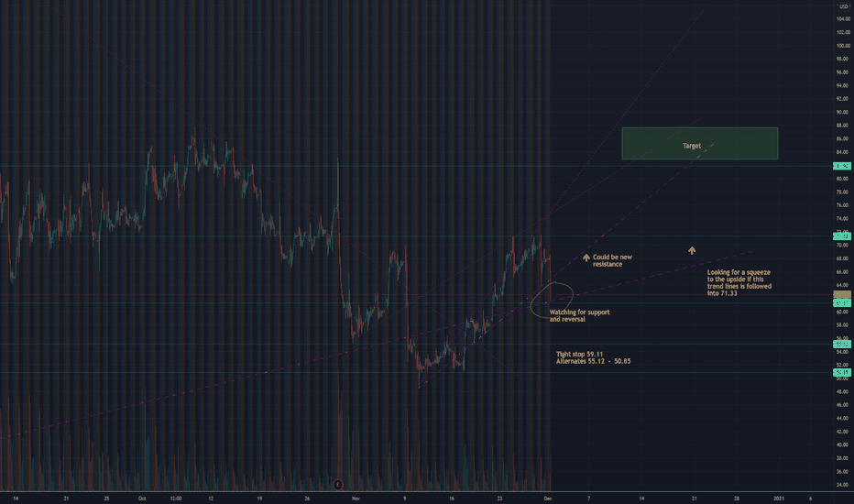Click the 48.00 price axis label
854x504 pixels.
[x=843, y=391]
